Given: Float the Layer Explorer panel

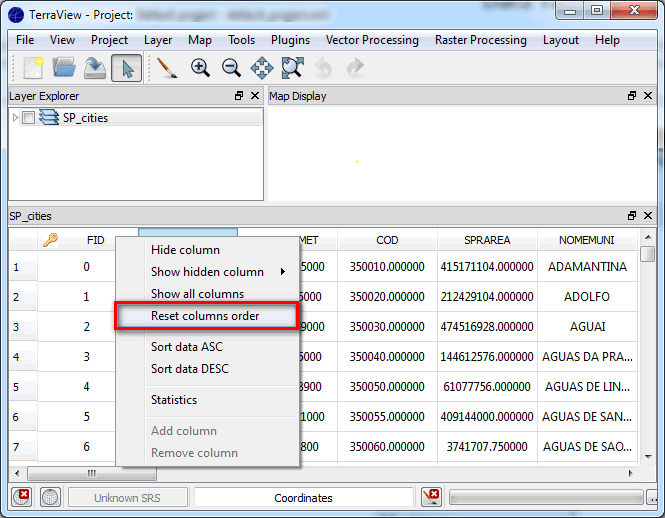Looking at the screenshot, I should coord(239,96).
